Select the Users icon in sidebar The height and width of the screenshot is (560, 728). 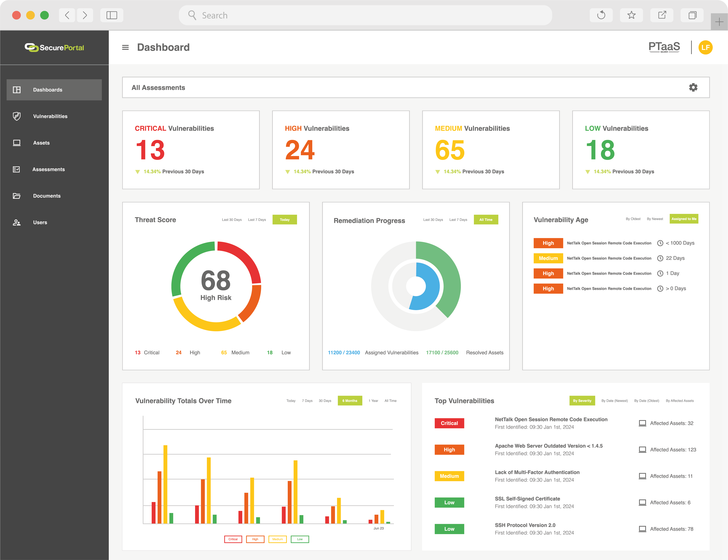pos(17,222)
